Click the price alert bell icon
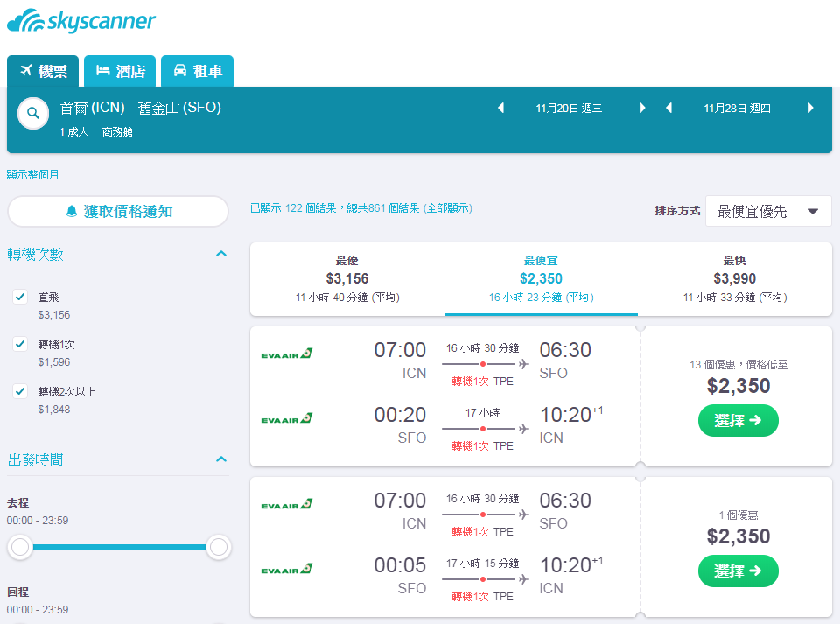 71,212
